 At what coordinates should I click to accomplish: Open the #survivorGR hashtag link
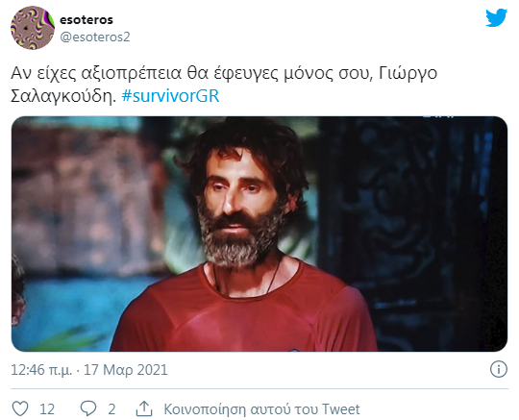tap(170, 96)
